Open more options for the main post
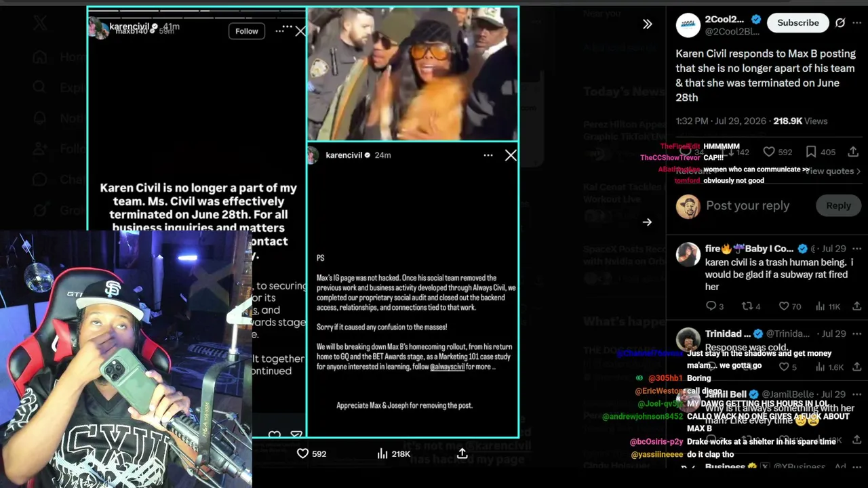This screenshot has width=868, height=488. pyautogui.click(x=857, y=23)
